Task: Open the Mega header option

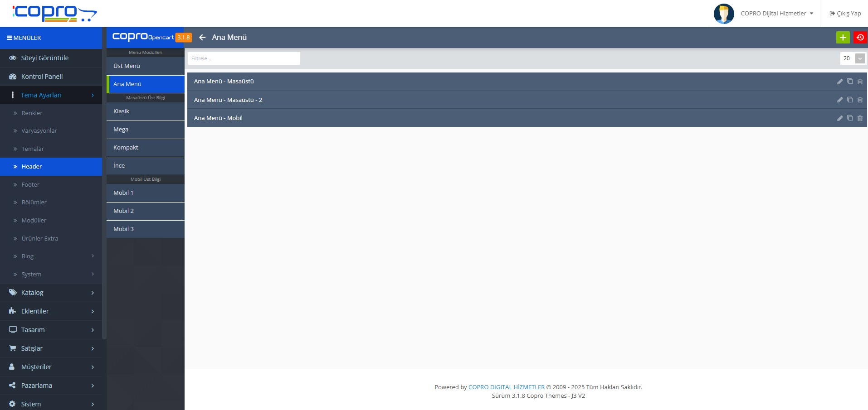Action: (145, 130)
